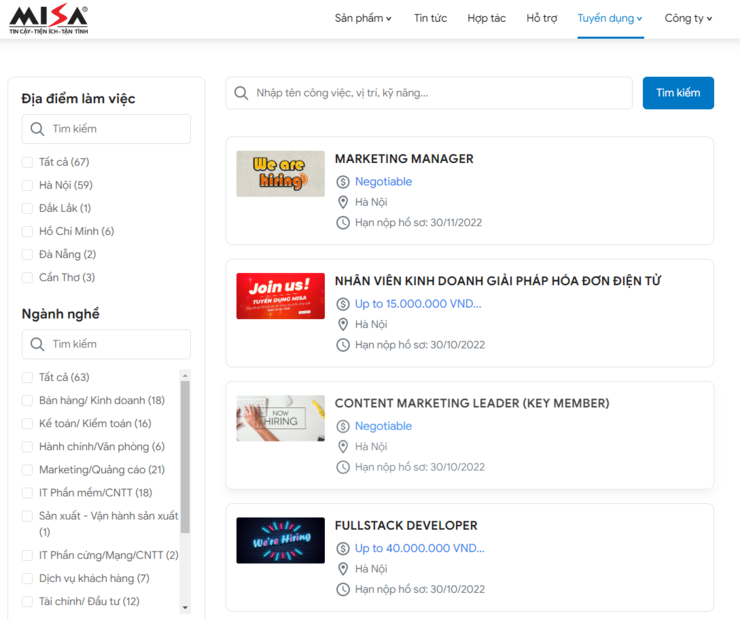Click the Tìm kiếm search button

click(x=678, y=93)
